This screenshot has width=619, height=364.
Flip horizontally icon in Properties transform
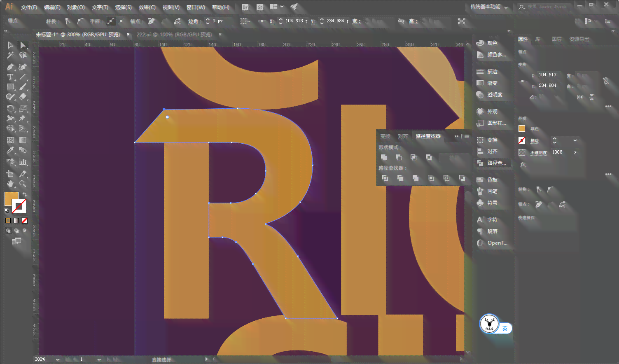[x=580, y=97]
